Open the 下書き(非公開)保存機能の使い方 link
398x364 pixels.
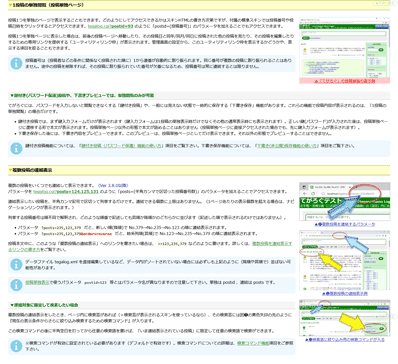(x=288, y=146)
